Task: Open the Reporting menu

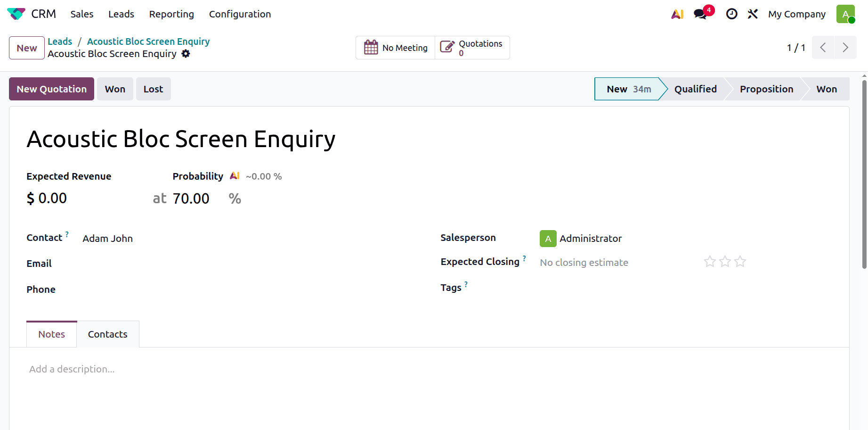Action: (x=171, y=14)
